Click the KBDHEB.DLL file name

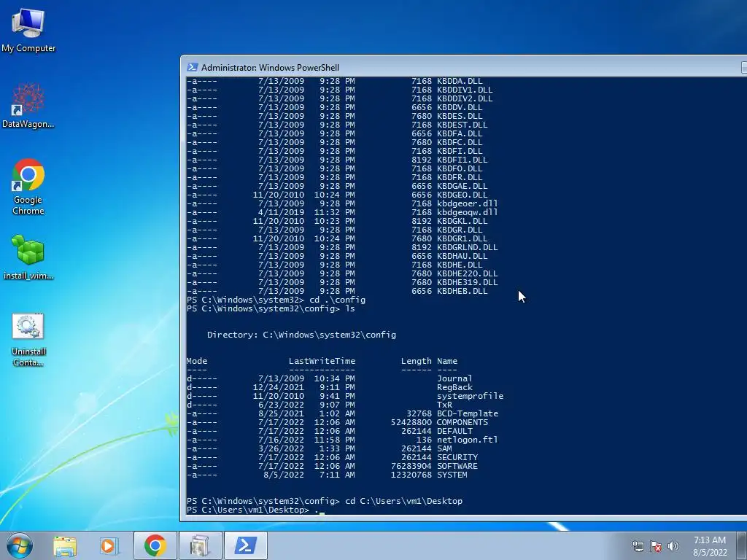pyautogui.click(x=462, y=291)
